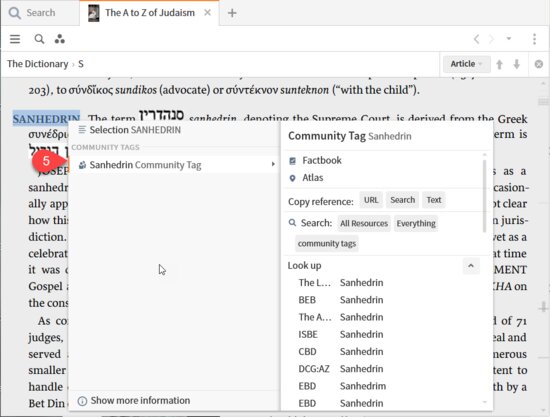Open ISBE Sanhedrin lookup entry

pos(341,334)
